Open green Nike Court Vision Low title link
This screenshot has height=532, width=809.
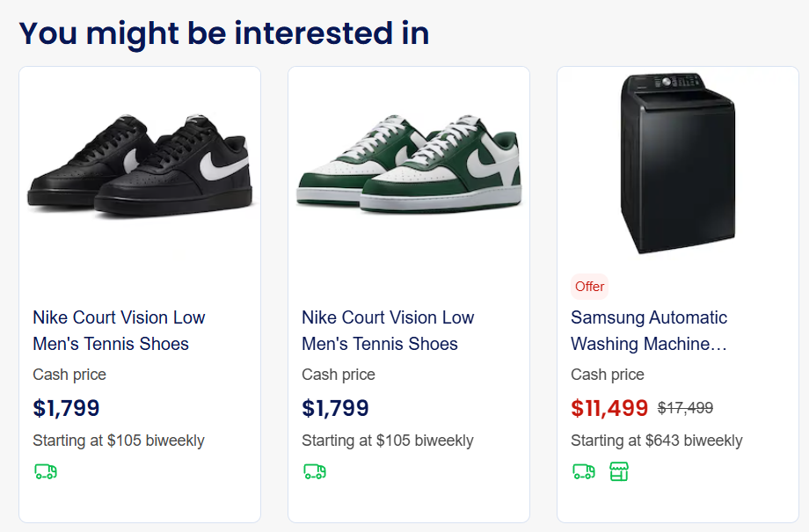[x=388, y=331]
